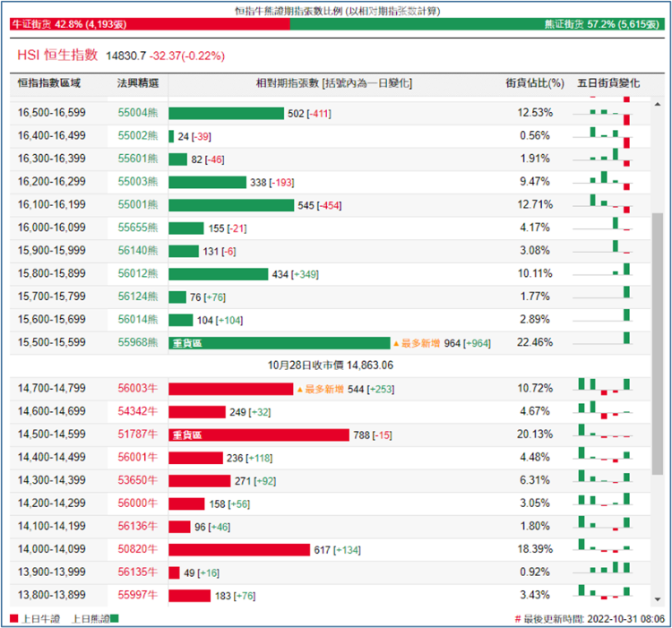
Task: Click the 重貨區 label on red bar
Action: [x=188, y=435]
